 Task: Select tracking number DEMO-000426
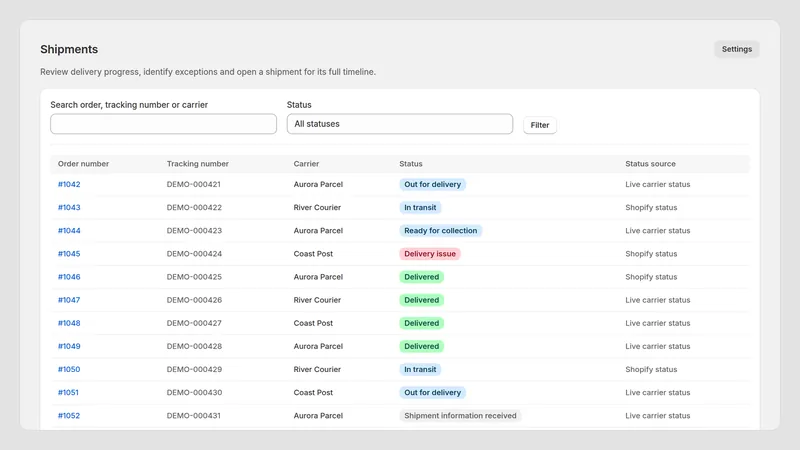click(194, 300)
